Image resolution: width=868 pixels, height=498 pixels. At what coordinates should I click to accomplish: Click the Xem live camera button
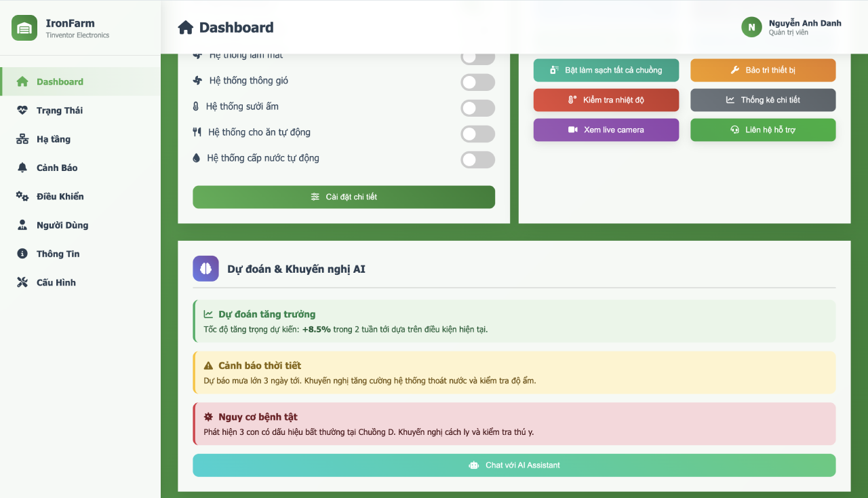606,130
